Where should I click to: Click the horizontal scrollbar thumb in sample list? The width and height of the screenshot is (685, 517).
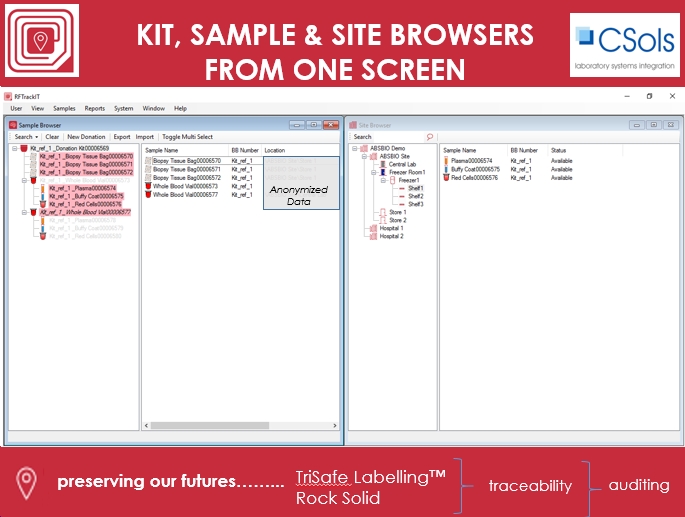[x=210, y=425]
